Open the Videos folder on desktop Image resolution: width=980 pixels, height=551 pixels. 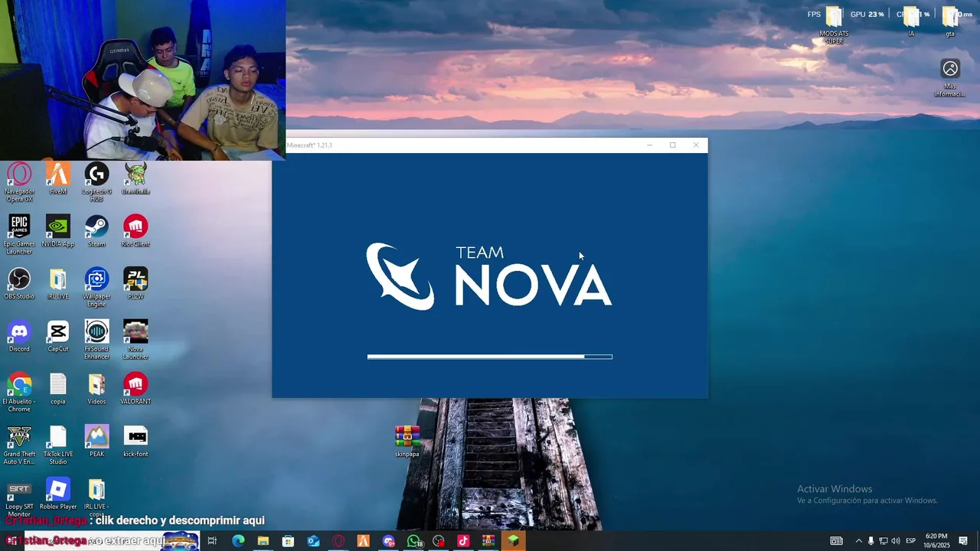click(x=96, y=389)
